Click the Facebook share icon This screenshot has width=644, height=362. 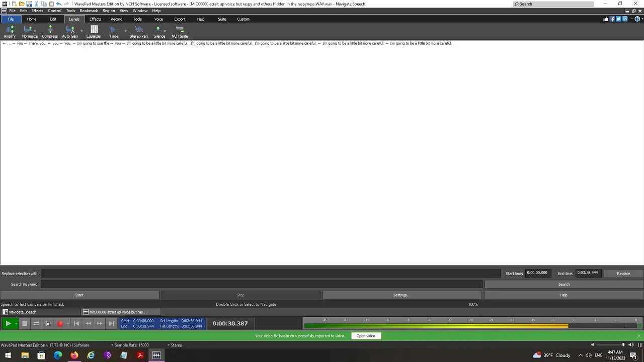click(x=612, y=19)
